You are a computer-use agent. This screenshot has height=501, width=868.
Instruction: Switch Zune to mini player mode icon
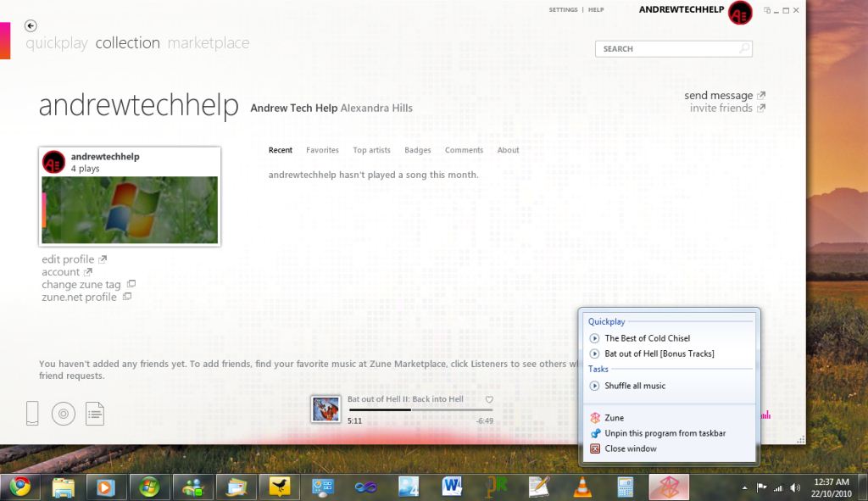click(766, 10)
